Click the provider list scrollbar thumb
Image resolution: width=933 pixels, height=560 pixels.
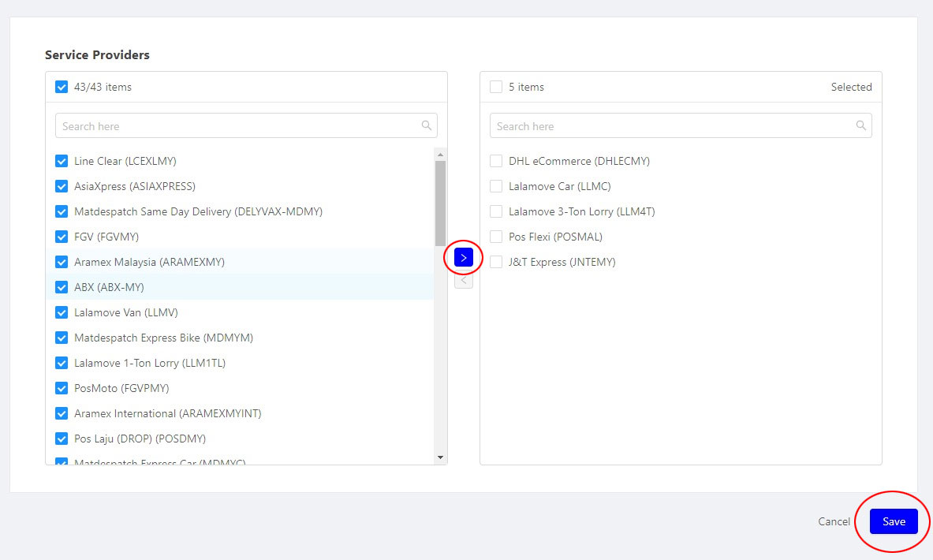pos(440,203)
